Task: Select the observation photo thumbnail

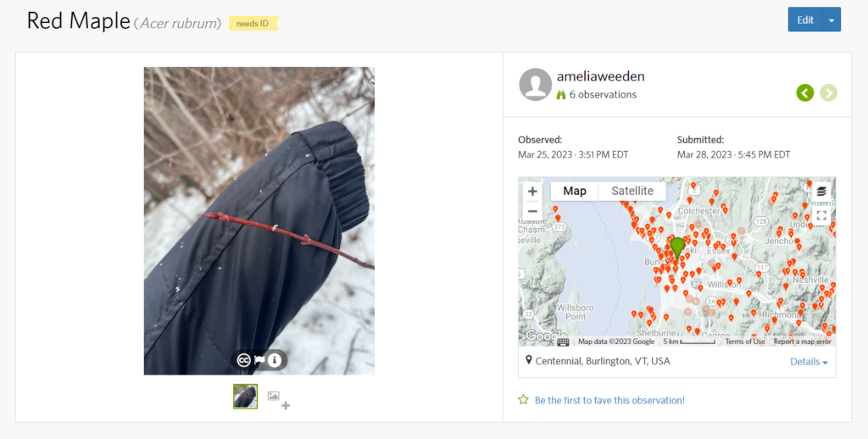Action: click(x=245, y=397)
